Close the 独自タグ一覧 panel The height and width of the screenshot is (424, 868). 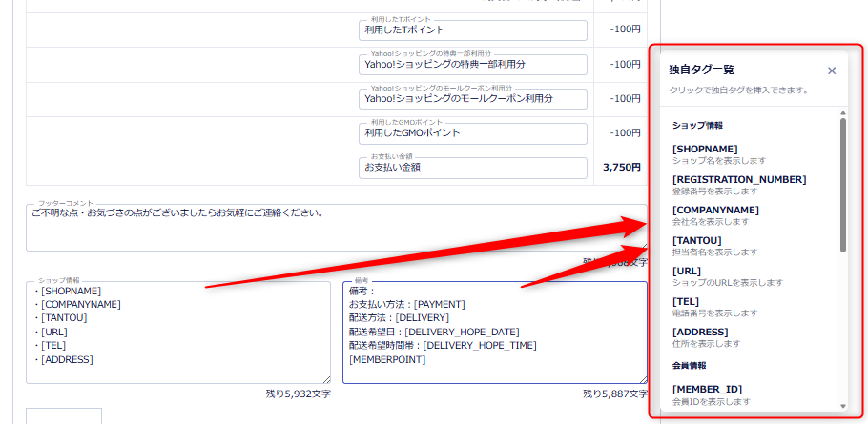point(832,71)
